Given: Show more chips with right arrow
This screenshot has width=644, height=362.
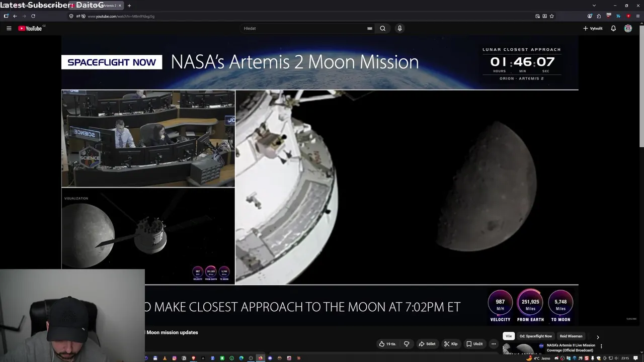Looking at the screenshot, I should click(x=598, y=337).
